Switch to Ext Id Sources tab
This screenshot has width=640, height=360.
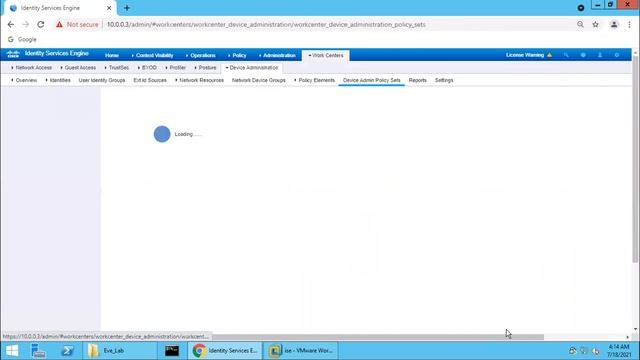pyautogui.click(x=150, y=80)
